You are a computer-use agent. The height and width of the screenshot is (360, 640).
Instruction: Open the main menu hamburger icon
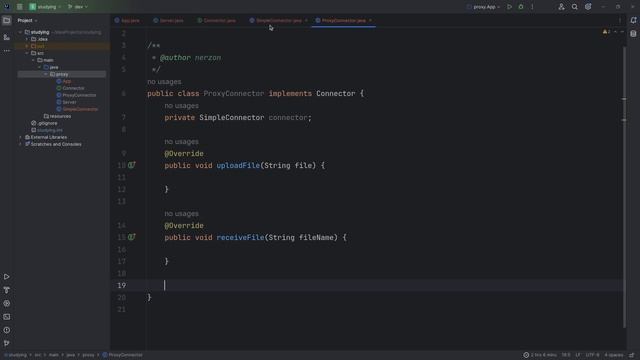coord(20,7)
